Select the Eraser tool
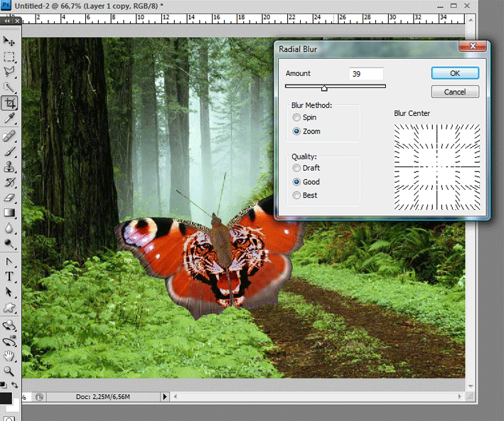The width and height of the screenshot is (504, 421). 9,198
